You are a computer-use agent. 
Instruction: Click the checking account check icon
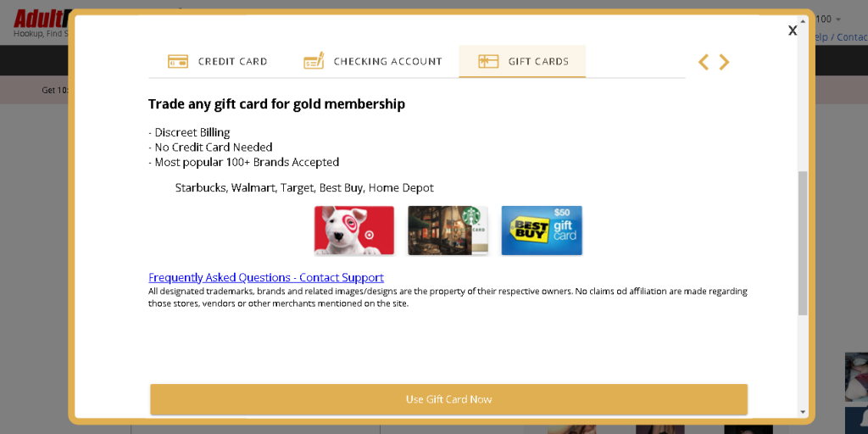(x=314, y=61)
